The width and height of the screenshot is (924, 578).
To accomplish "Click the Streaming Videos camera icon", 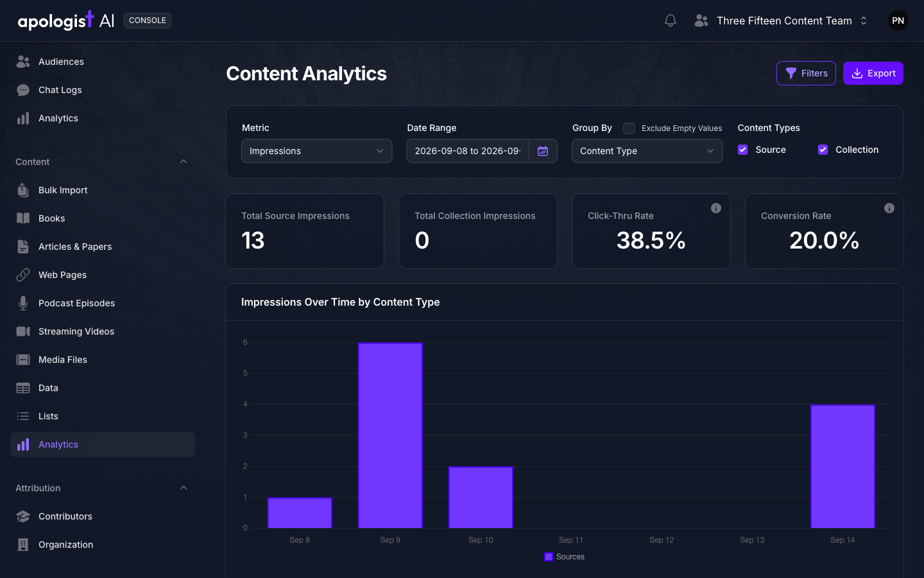I will (23, 331).
